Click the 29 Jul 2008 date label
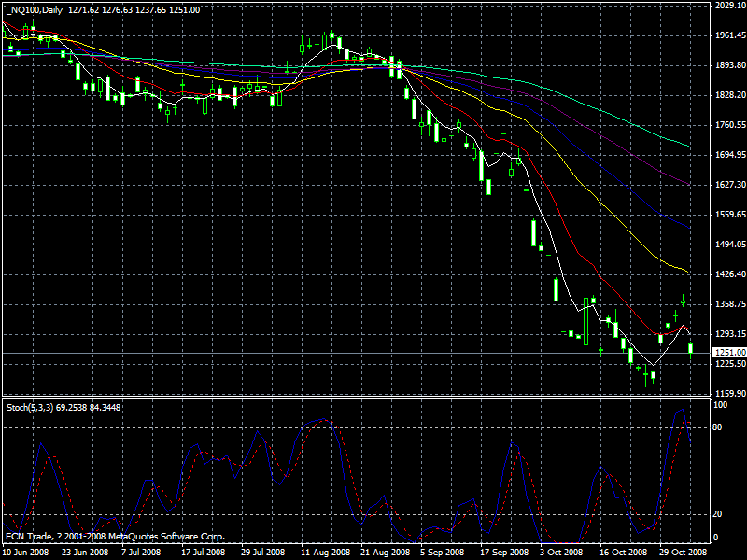Screen dimensions: 747x560 click(264, 553)
